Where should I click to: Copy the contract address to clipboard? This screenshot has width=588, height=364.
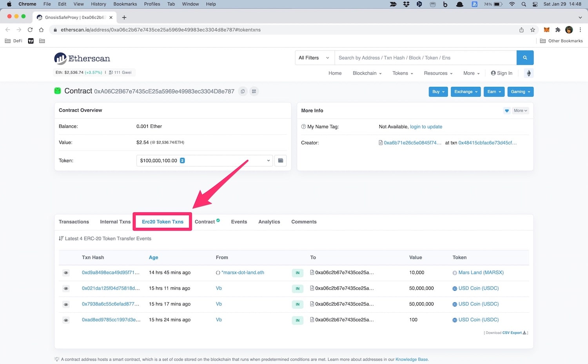243,91
